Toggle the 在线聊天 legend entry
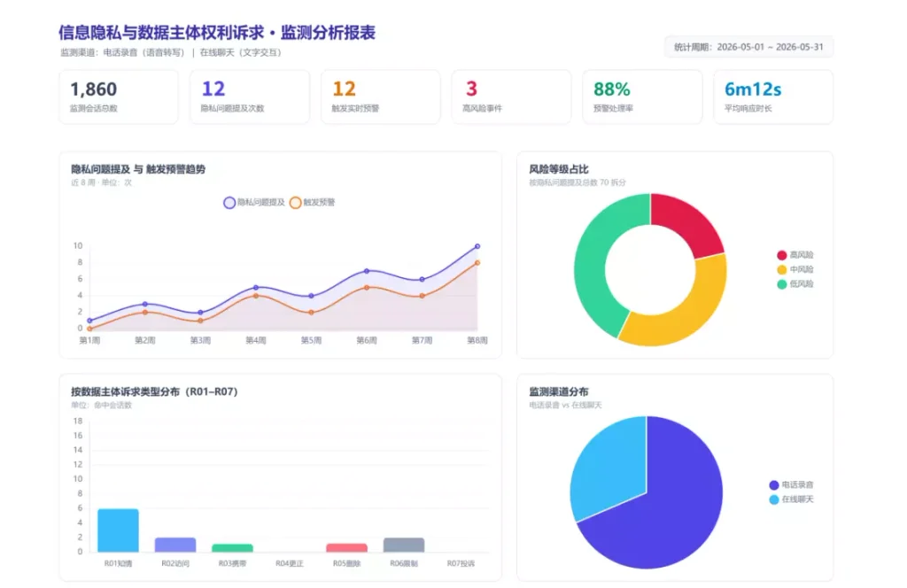Image resolution: width=907 pixels, height=588 pixels. click(791, 499)
